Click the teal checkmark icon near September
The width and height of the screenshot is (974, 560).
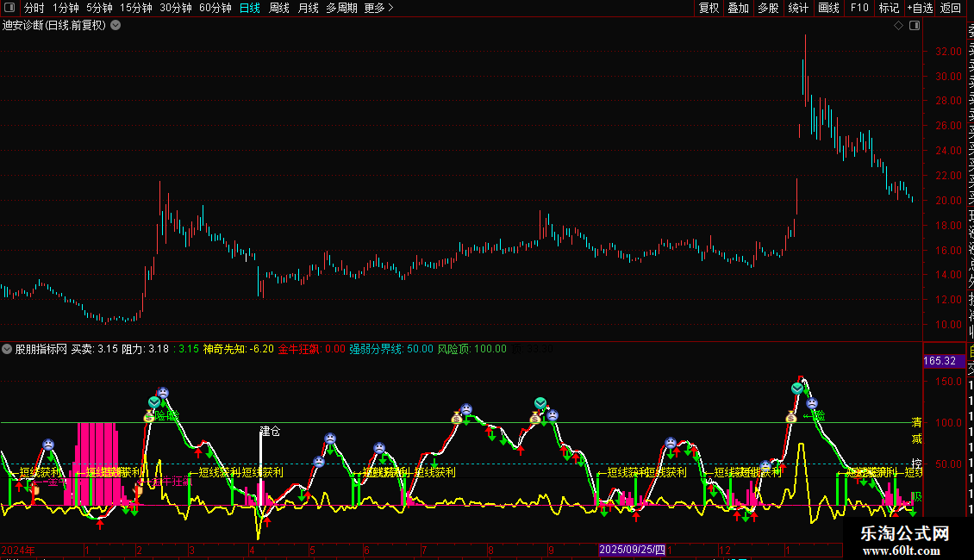coord(540,402)
